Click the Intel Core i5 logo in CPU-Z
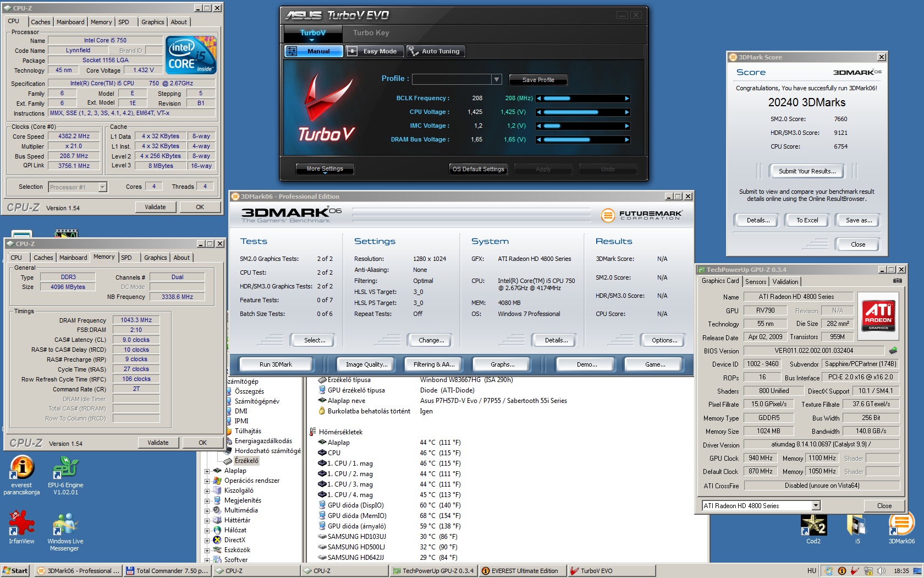This screenshot has width=924, height=578. tap(191, 55)
